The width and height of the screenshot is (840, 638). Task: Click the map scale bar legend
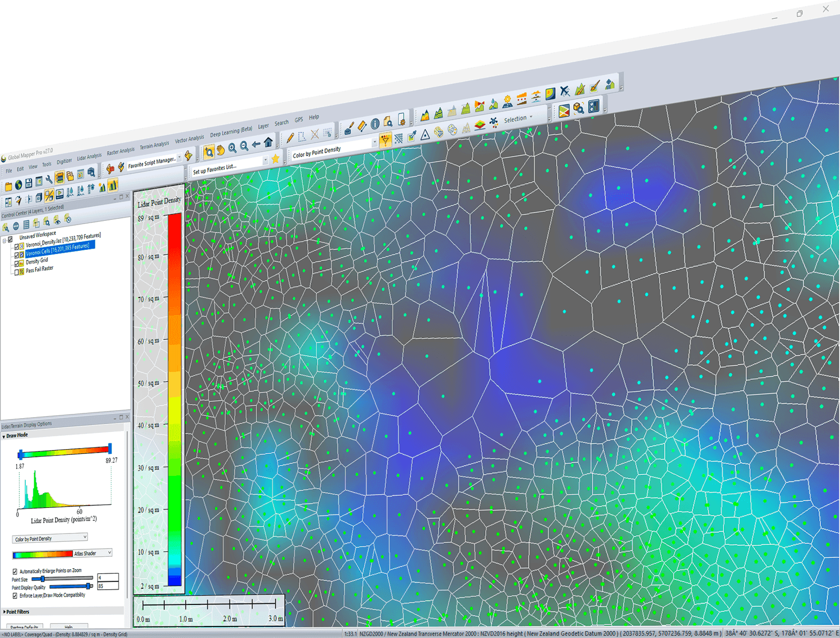209,610
